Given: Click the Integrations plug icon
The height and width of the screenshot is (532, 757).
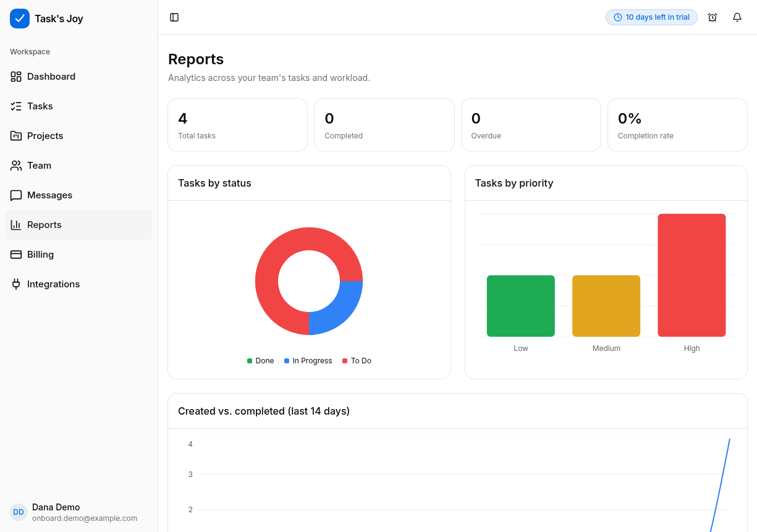Looking at the screenshot, I should [16, 284].
